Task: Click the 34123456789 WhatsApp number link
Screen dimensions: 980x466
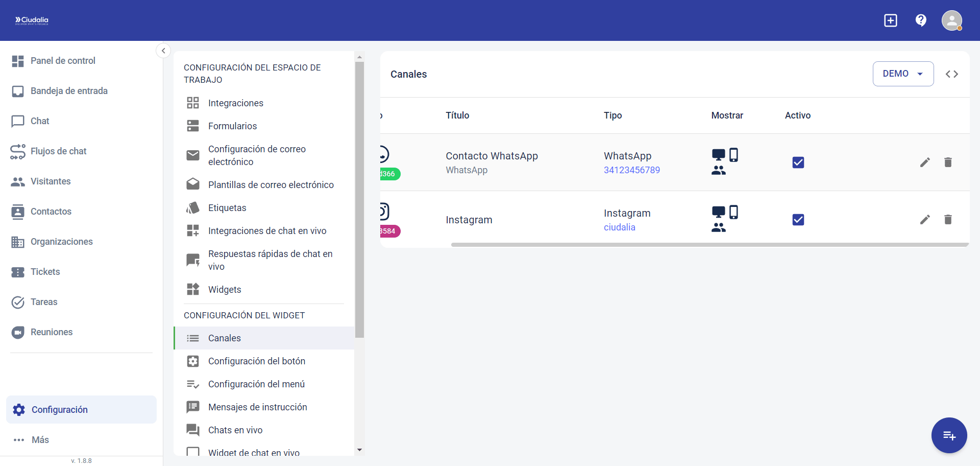Action: (x=631, y=170)
